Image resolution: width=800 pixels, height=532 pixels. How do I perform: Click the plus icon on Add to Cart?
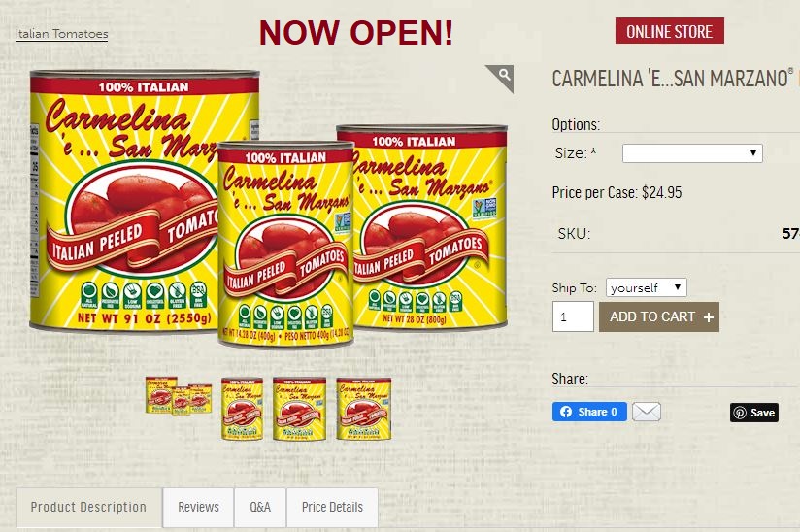(708, 317)
